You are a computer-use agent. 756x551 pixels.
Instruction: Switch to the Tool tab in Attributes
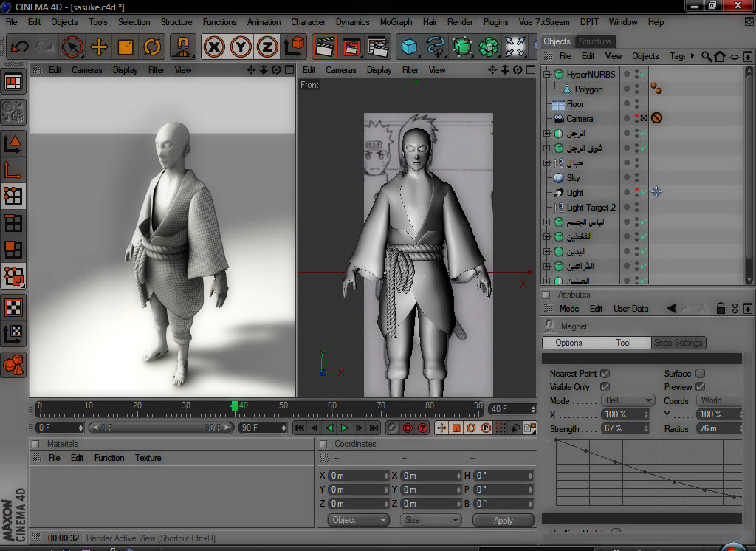(623, 343)
